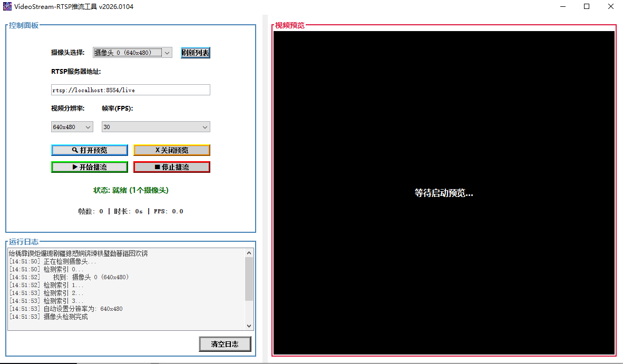The width and height of the screenshot is (623, 364).
Task: Click the garbled first line in log
Action: pyautogui.click(x=79, y=253)
